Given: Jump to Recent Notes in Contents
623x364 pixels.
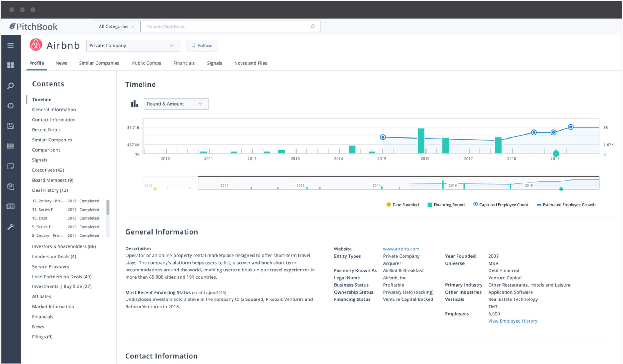Looking at the screenshot, I should 46,130.
